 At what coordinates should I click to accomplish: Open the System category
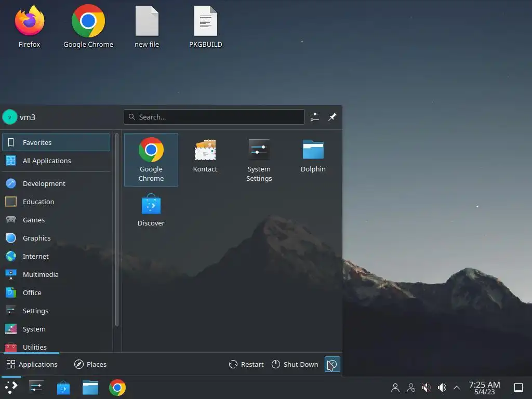pos(56,329)
